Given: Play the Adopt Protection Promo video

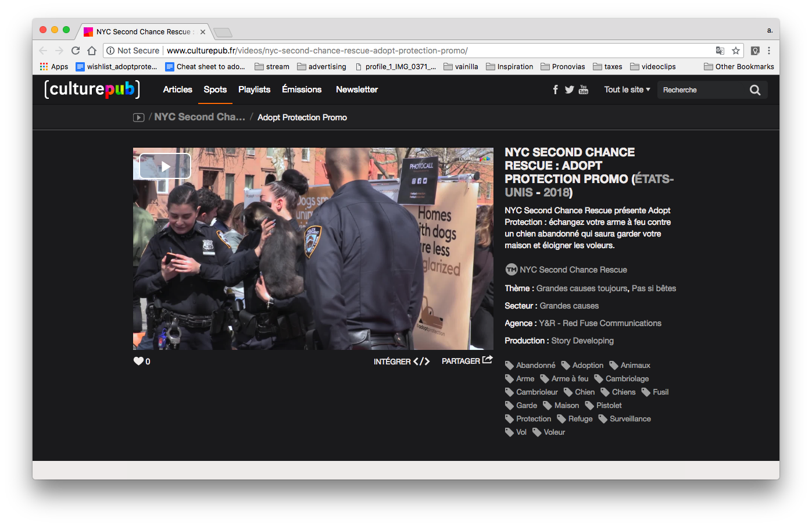Looking at the screenshot, I should [165, 166].
